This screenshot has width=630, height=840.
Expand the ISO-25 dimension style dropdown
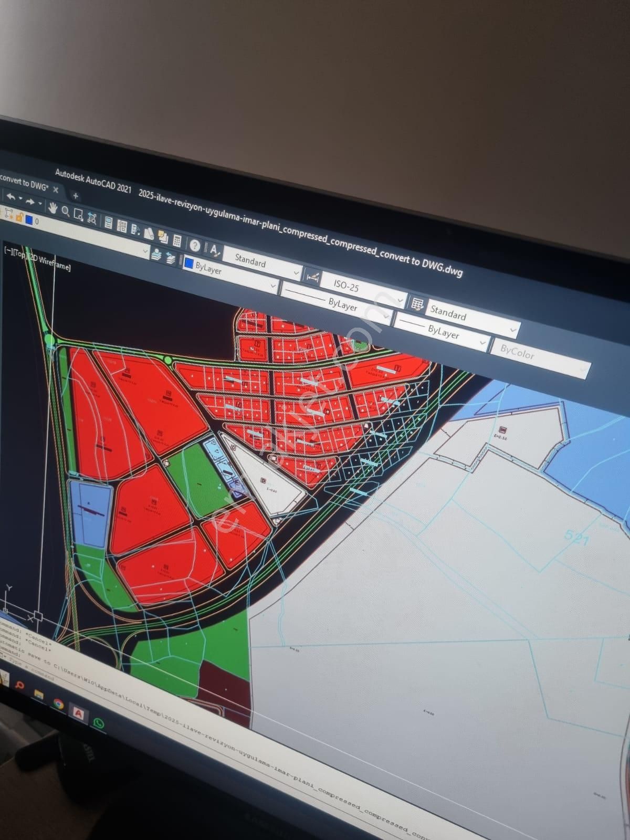pyautogui.click(x=400, y=300)
